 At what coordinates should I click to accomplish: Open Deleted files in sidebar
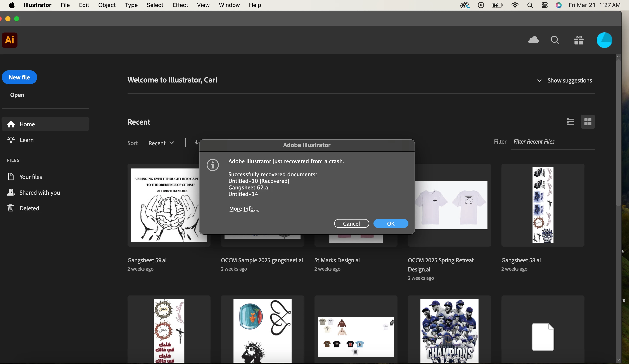click(29, 208)
